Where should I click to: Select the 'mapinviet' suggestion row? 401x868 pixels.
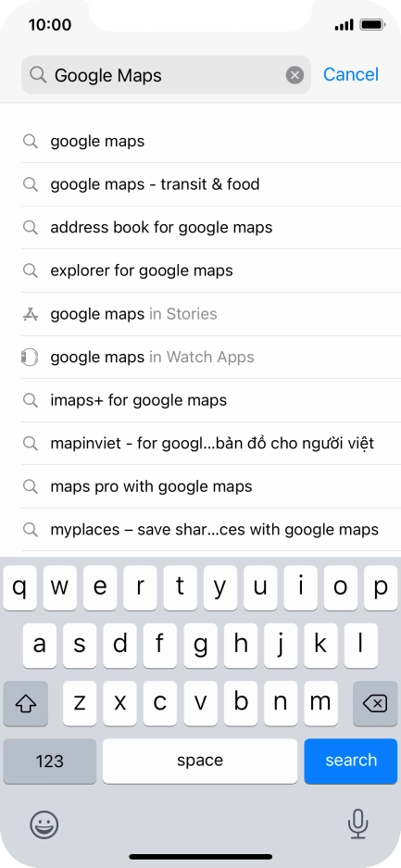(210, 444)
